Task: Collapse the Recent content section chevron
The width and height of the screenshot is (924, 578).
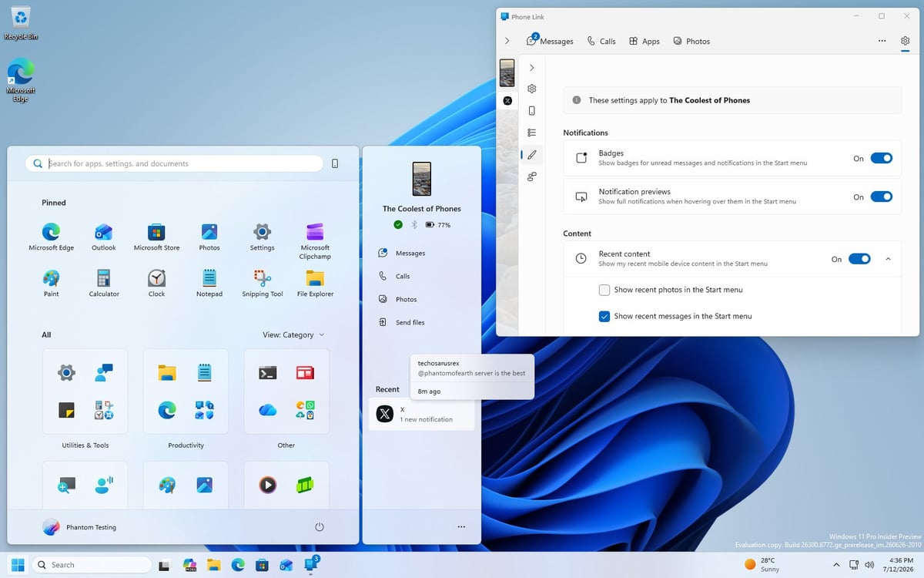Action: tap(888, 259)
